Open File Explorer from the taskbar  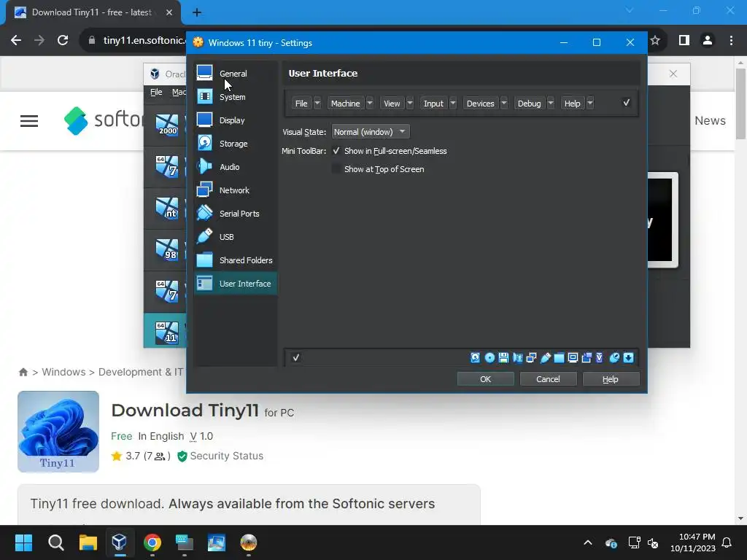point(88,542)
